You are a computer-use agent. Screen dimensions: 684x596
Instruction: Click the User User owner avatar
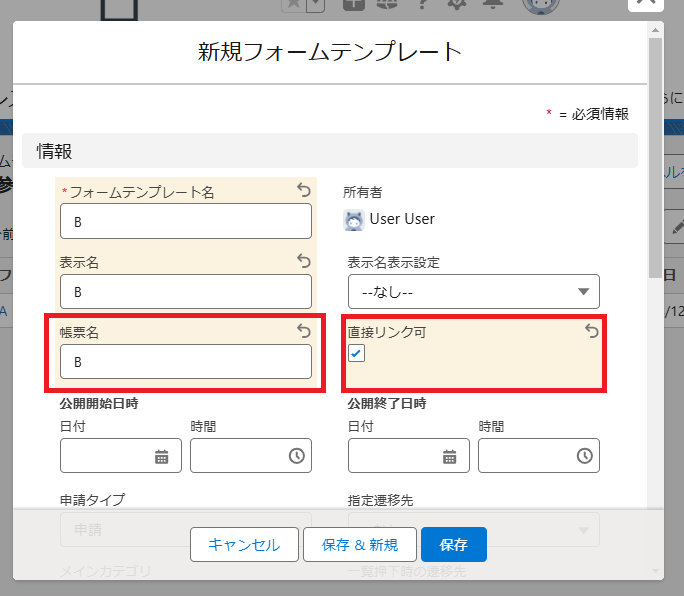pyautogui.click(x=354, y=219)
